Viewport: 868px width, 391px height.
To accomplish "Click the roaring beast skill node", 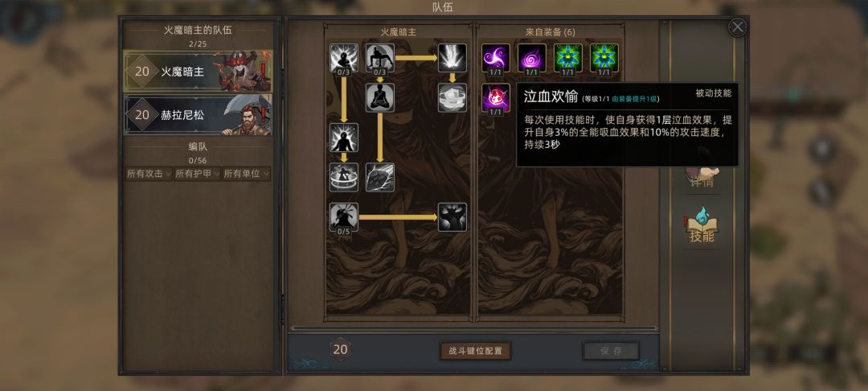I will pyautogui.click(x=452, y=217).
